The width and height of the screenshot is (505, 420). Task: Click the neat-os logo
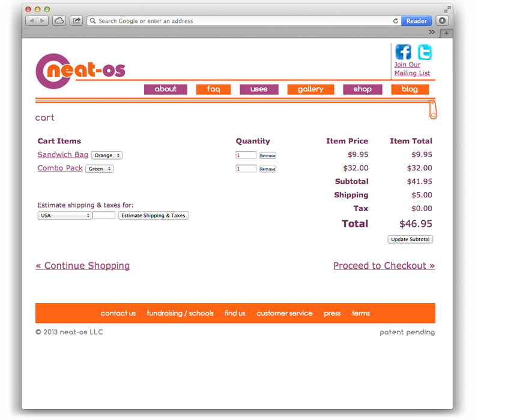point(80,71)
